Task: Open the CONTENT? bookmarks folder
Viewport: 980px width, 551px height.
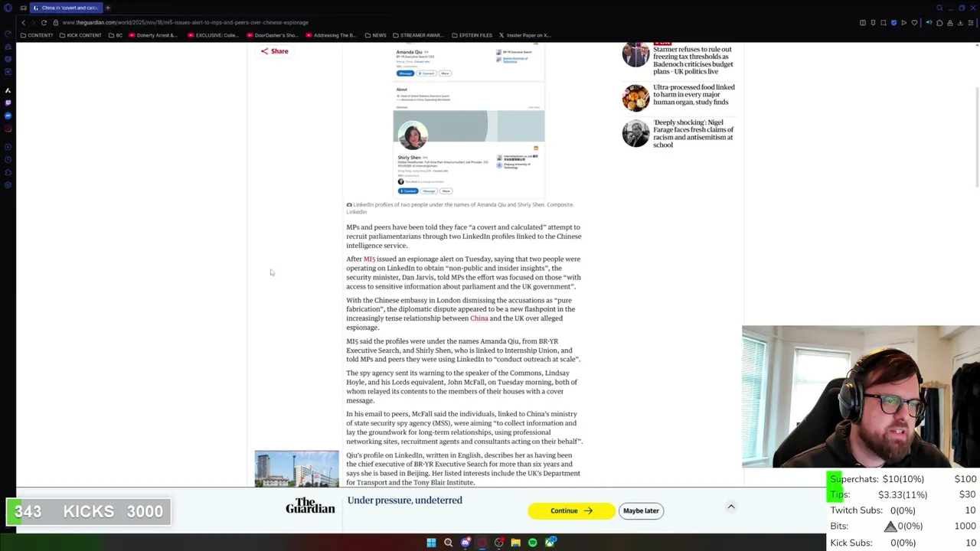Action: [37, 35]
